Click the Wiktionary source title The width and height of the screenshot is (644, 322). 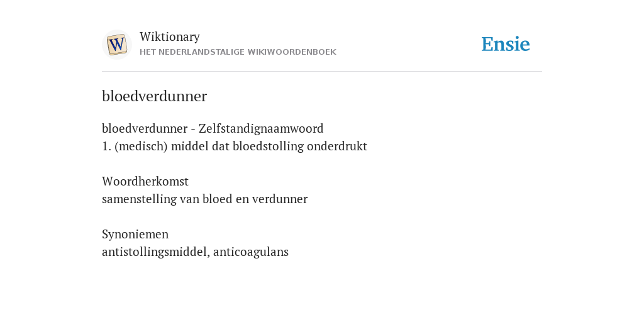(x=170, y=37)
